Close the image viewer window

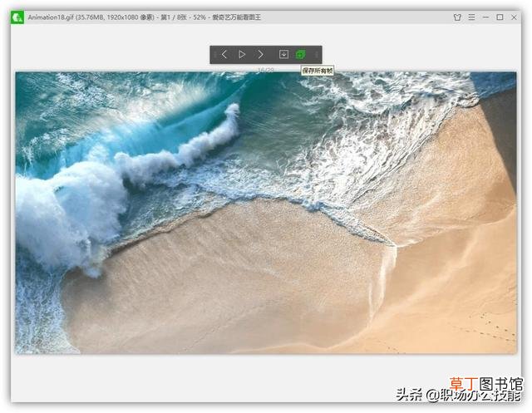click(514, 17)
